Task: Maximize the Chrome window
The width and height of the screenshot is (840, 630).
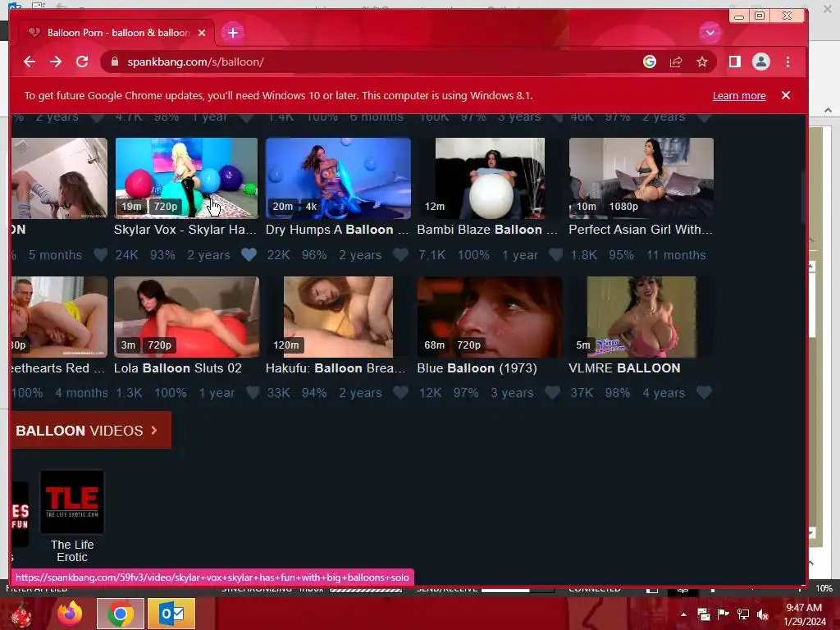Action: pyautogui.click(x=760, y=16)
